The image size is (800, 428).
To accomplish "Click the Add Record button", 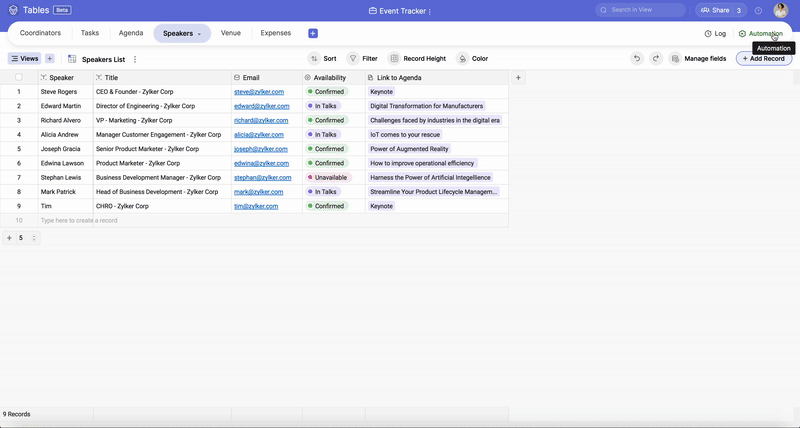I will click(764, 59).
